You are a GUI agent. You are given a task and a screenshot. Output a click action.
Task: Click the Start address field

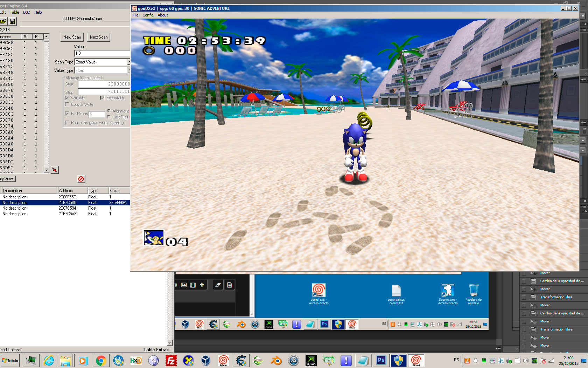pyautogui.click(x=104, y=84)
